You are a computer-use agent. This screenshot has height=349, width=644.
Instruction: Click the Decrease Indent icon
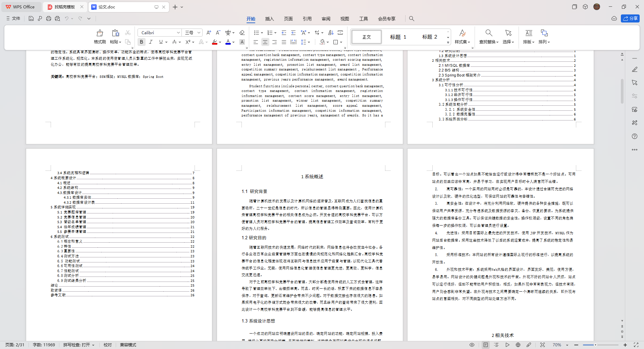284,33
